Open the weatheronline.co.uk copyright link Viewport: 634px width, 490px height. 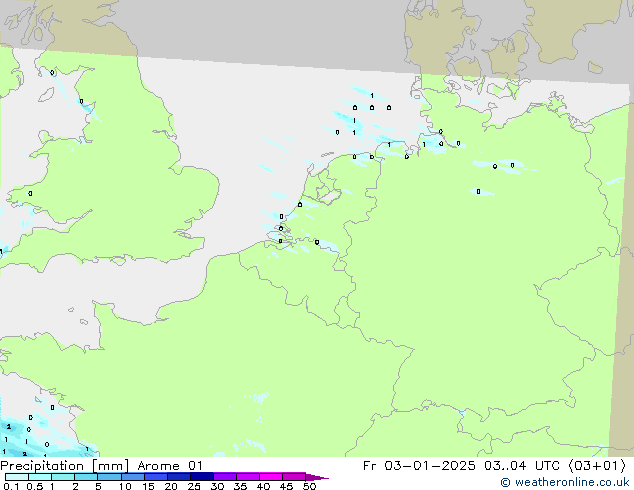[565, 482]
